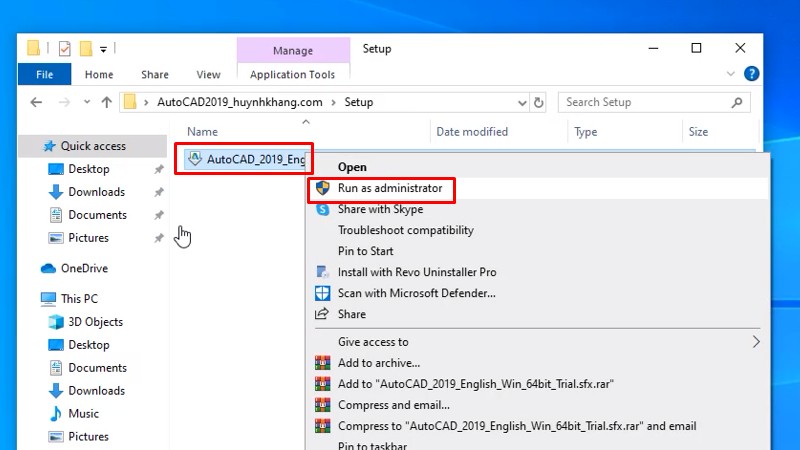Switch to the View ribbon tab
The image size is (800, 450).
point(208,74)
